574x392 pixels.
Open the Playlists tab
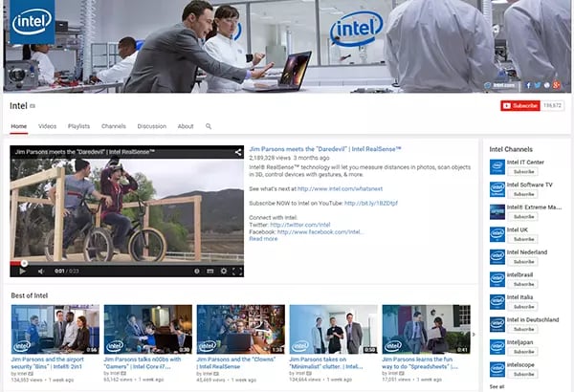pyautogui.click(x=78, y=126)
